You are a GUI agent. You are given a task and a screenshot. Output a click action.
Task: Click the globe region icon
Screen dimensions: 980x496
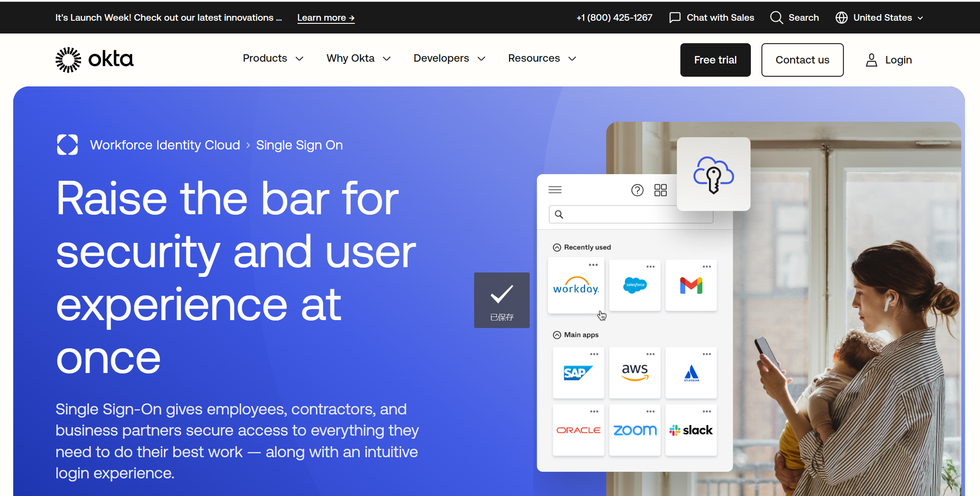pos(841,18)
